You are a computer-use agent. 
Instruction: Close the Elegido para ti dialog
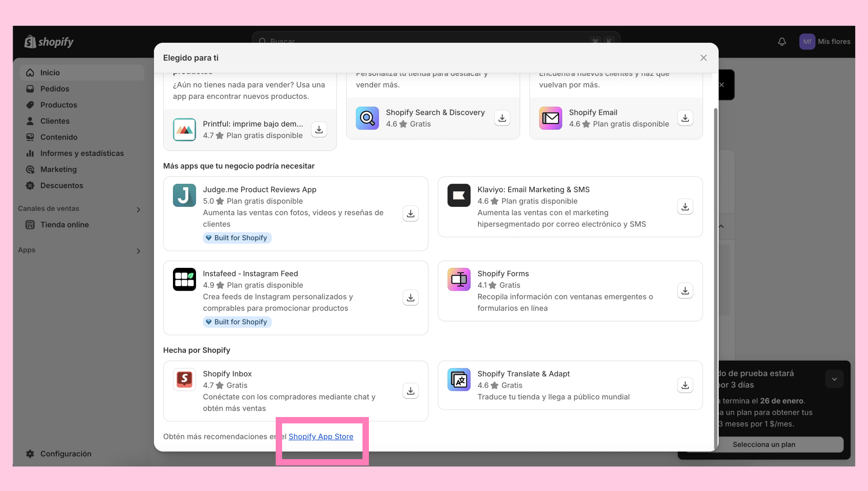703,58
